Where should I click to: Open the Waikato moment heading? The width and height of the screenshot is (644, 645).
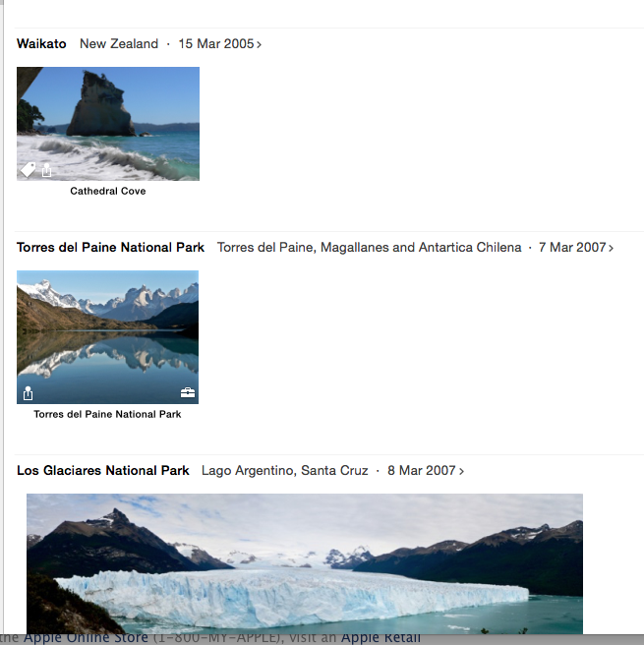point(41,43)
